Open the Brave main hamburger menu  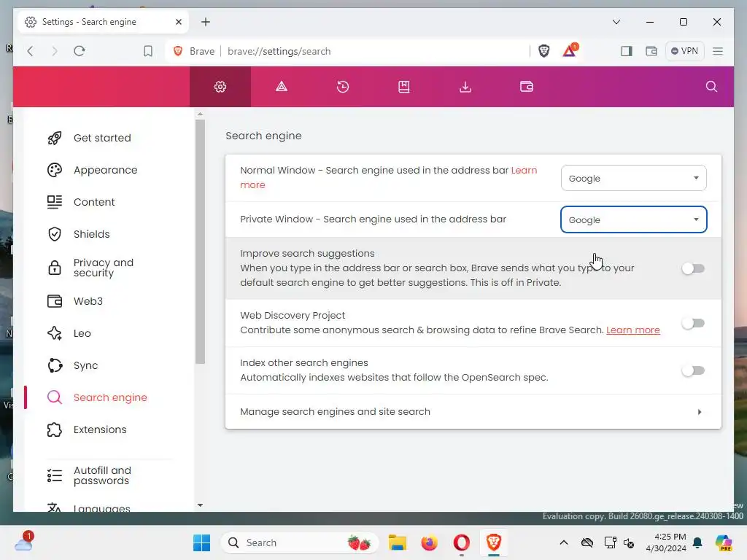tap(718, 51)
